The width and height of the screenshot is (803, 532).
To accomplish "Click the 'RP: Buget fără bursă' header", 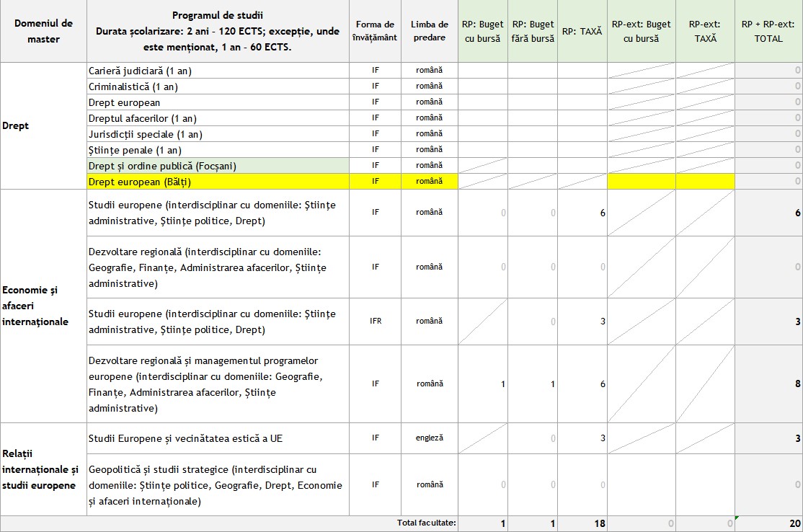I will tap(533, 31).
